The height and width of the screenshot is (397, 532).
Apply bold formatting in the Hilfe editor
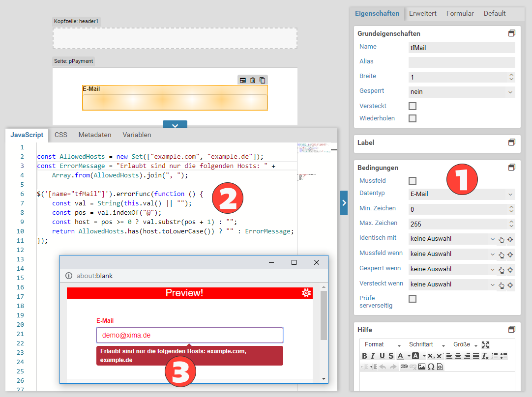tap(364, 356)
